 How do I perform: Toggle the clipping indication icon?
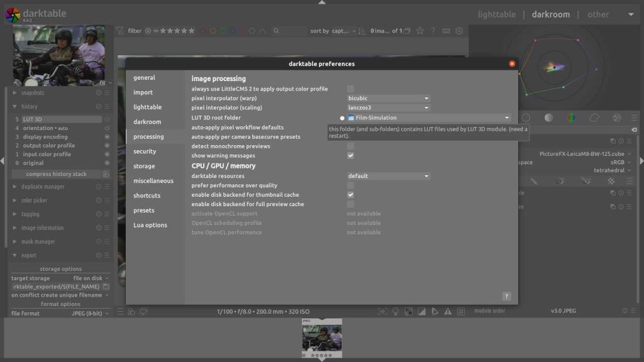tap(422, 312)
